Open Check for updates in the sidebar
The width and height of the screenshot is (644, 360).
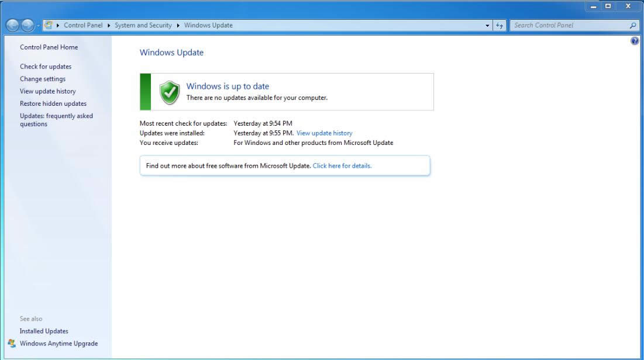tap(46, 67)
